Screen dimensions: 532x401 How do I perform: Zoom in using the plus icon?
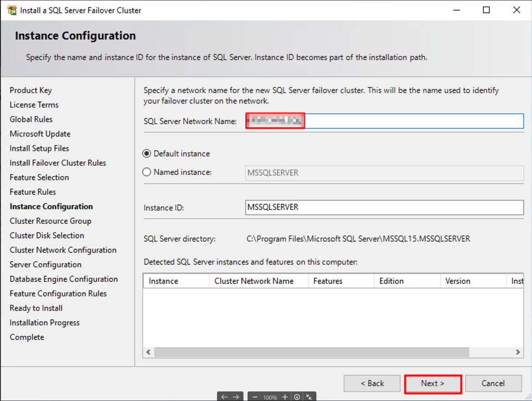(x=285, y=397)
